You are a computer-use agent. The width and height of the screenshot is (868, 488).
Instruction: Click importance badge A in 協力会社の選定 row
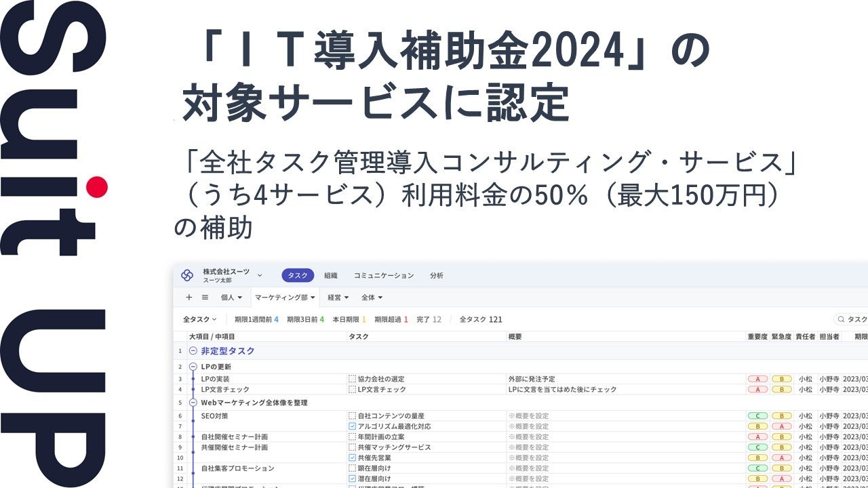[757, 379]
